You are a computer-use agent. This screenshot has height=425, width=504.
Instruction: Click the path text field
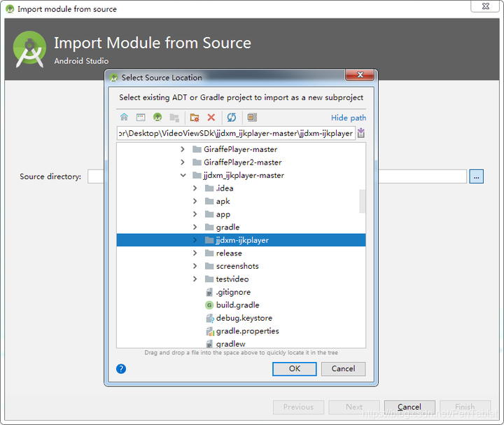click(x=236, y=133)
